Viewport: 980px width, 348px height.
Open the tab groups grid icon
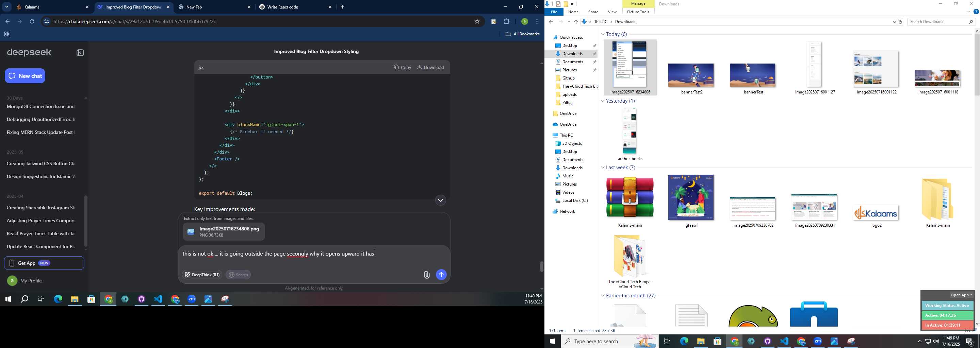coord(6,35)
